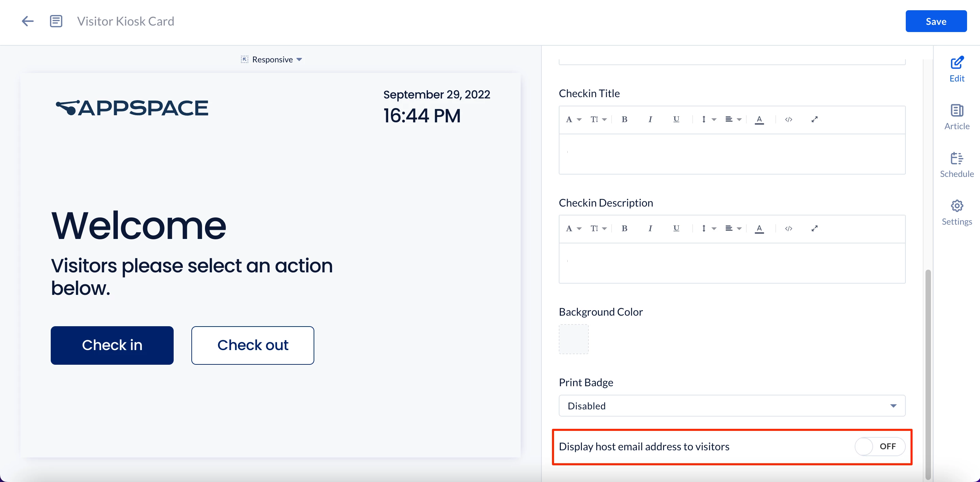This screenshot has height=482, width=980.
Task: Click Bold in Checkin Title toolbar
Action: point(624,120)
